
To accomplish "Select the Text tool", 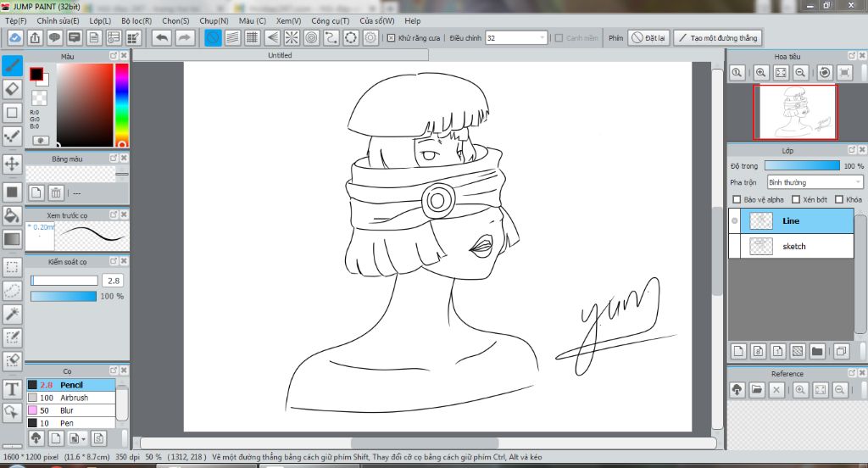I will pos(12,389).
